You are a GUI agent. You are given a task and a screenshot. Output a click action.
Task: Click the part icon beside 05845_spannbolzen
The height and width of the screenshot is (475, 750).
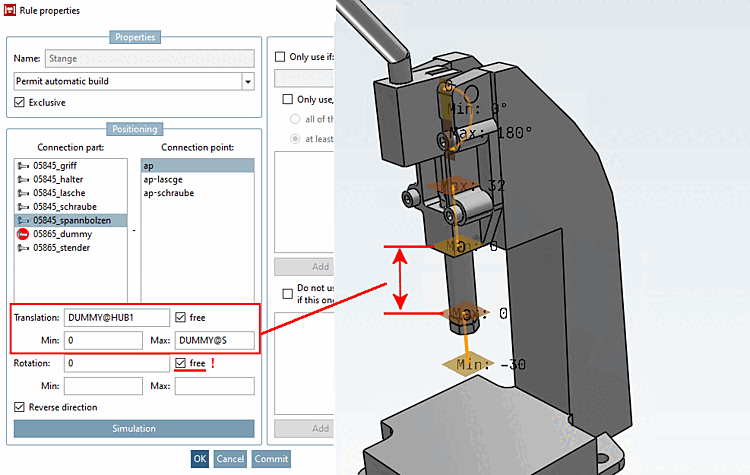click(23, 221)
